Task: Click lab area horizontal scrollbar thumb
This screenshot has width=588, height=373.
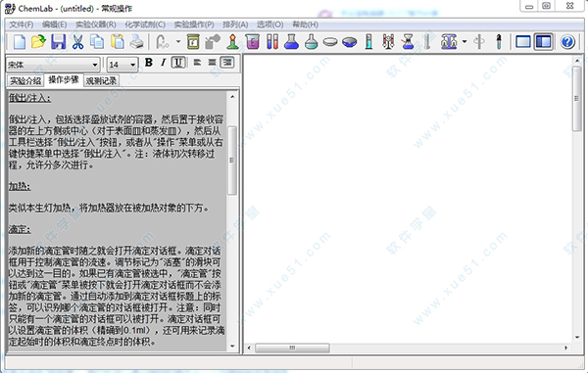Action: click(292, 348)
